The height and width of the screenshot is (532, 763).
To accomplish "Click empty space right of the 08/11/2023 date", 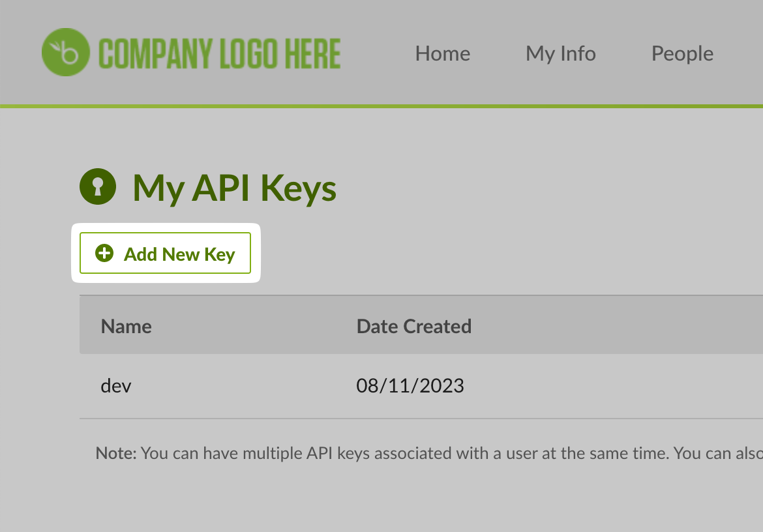I will (x=613, y=386).
